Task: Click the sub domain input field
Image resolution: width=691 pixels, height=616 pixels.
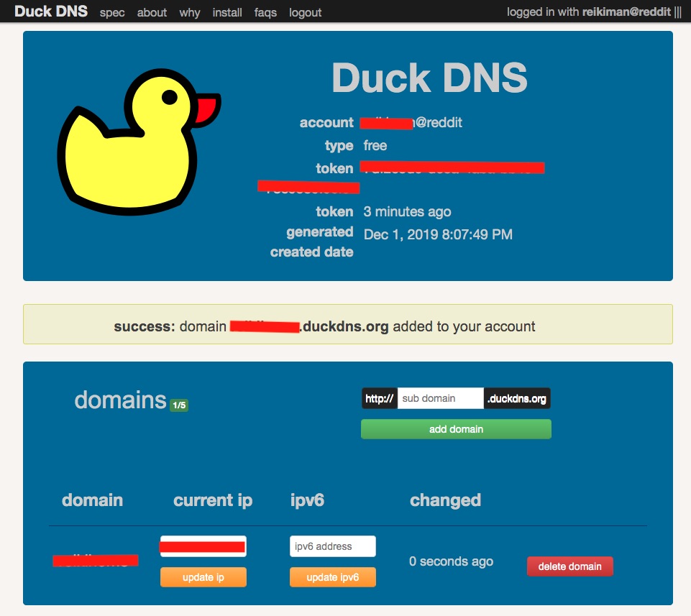Action: [440, 398]
